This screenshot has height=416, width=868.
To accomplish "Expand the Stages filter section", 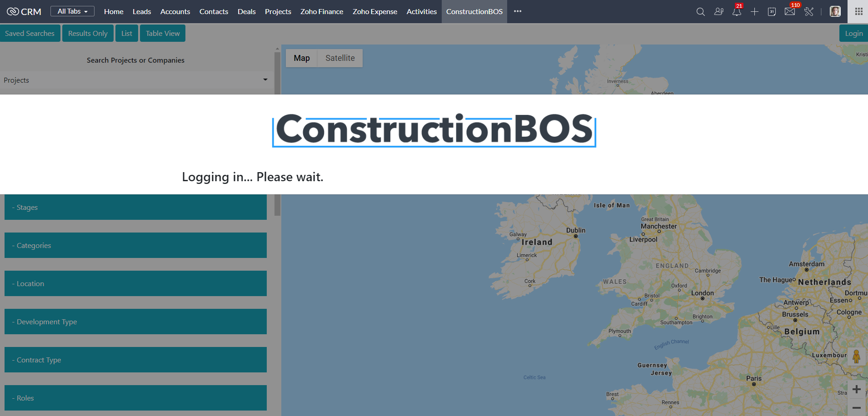I will (x=135, y=207).
